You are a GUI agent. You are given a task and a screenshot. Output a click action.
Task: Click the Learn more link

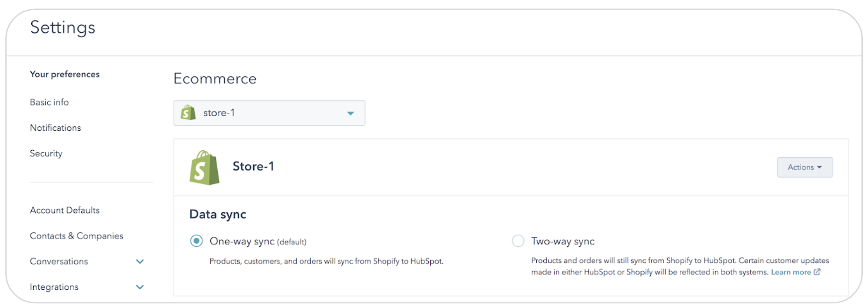pyautogui.click(x=790, y=272)
